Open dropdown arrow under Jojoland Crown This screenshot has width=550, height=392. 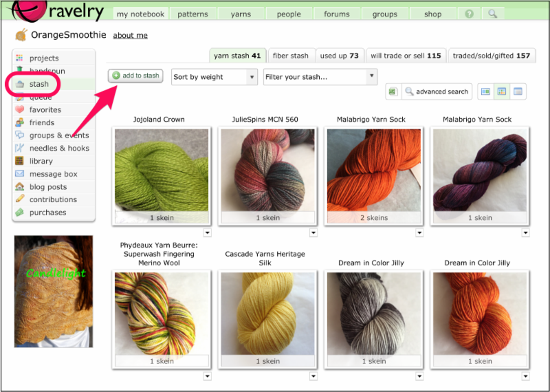point(208,233)
